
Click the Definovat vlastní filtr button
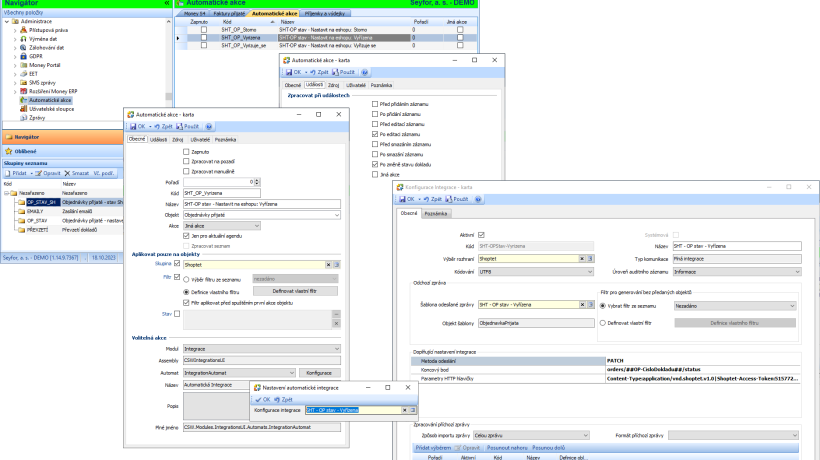(295, 291)
